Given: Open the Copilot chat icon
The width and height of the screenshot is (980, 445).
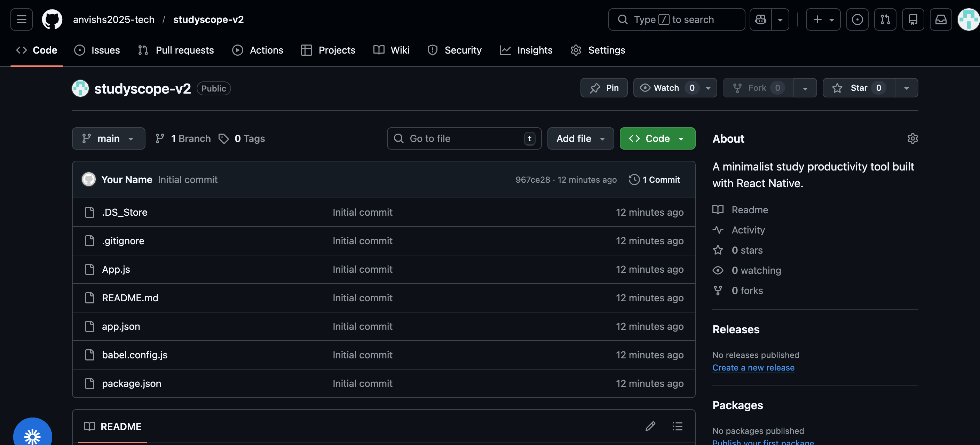Looking at the screenshot, I should (760, 19).
